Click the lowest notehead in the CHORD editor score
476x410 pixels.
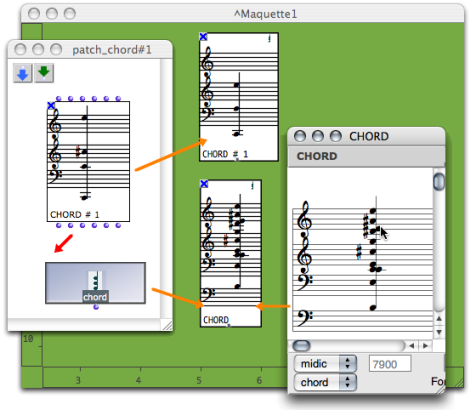point(373,308)
